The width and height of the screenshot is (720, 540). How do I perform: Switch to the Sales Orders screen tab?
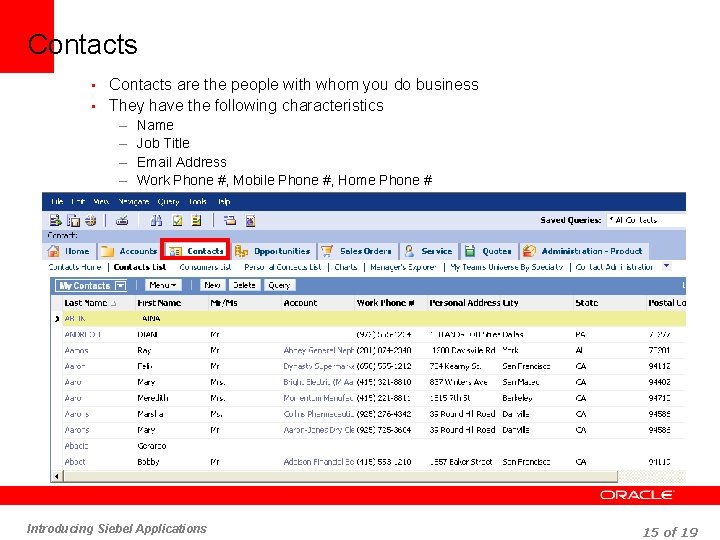(356, 251)
